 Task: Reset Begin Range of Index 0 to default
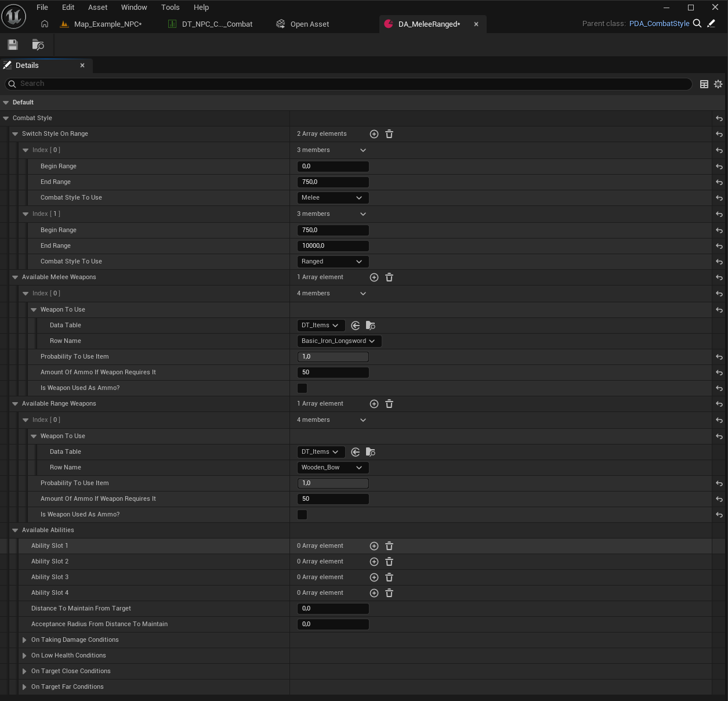[719, 167]
